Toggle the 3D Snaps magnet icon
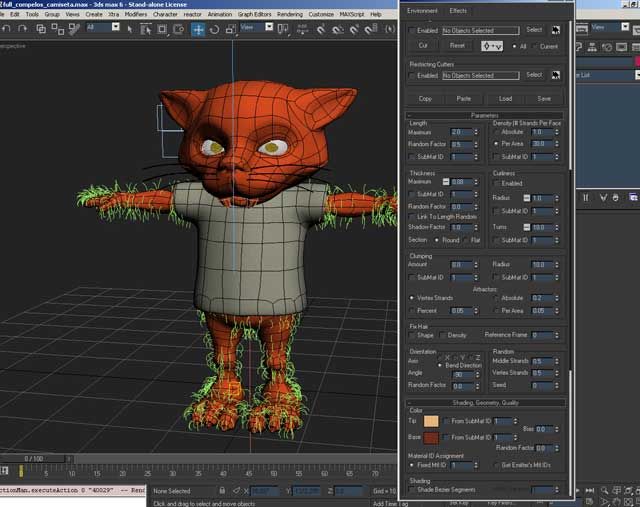Image resolution: width=640 pixels, height=507 pixels. (x=321, y=29)
